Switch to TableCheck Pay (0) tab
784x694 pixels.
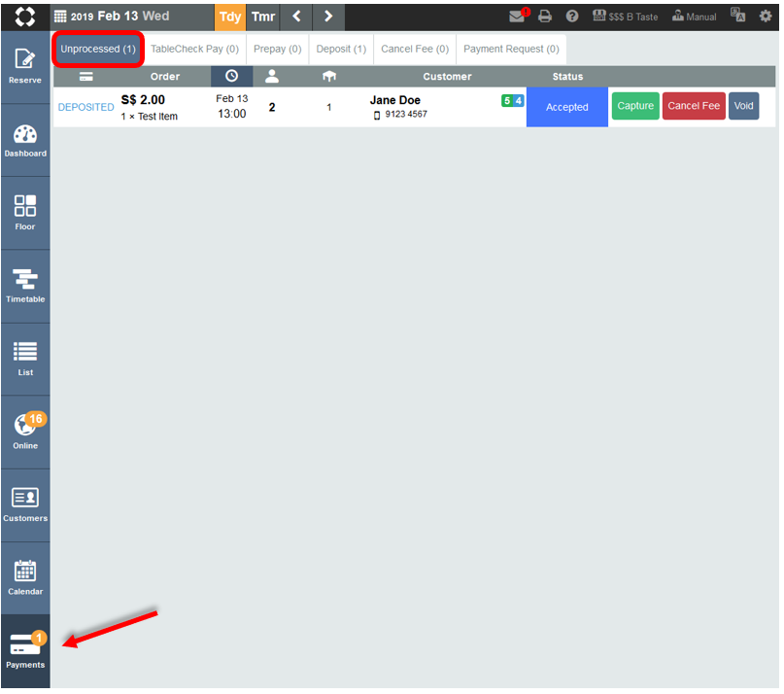195,49
